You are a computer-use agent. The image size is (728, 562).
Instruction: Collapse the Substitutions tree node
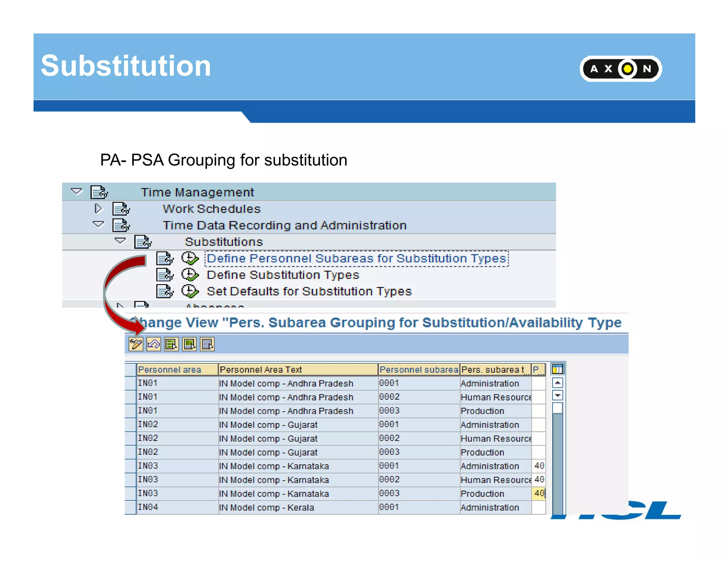click(x=120, y=241)
